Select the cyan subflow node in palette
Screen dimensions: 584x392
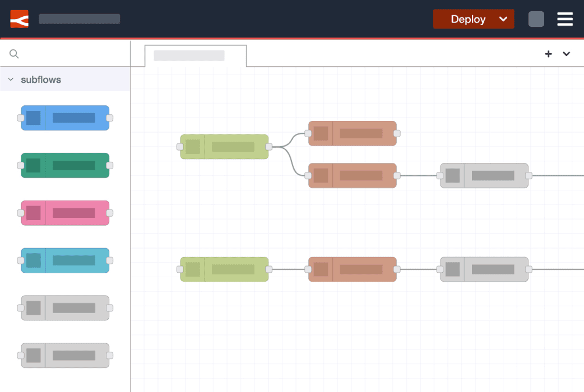[x=65, y=260]
